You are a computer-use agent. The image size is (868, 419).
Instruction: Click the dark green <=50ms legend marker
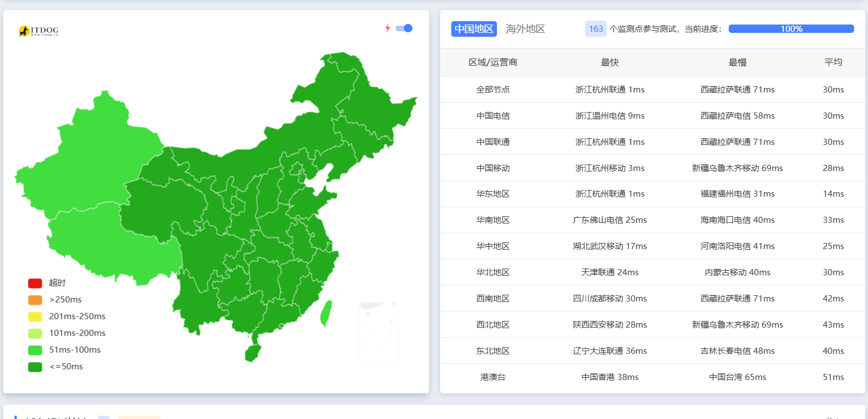pos(35,367)
